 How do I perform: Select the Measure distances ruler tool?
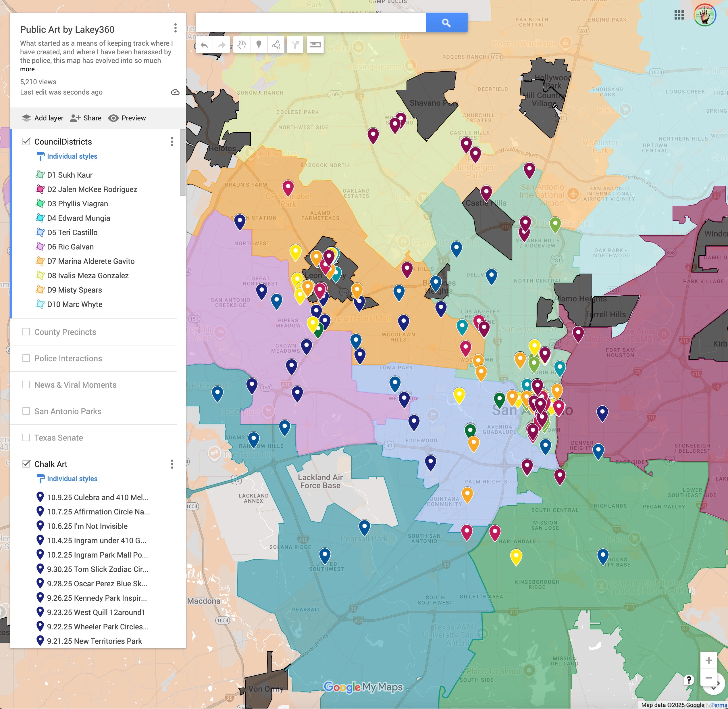click(x=315, y=45)
